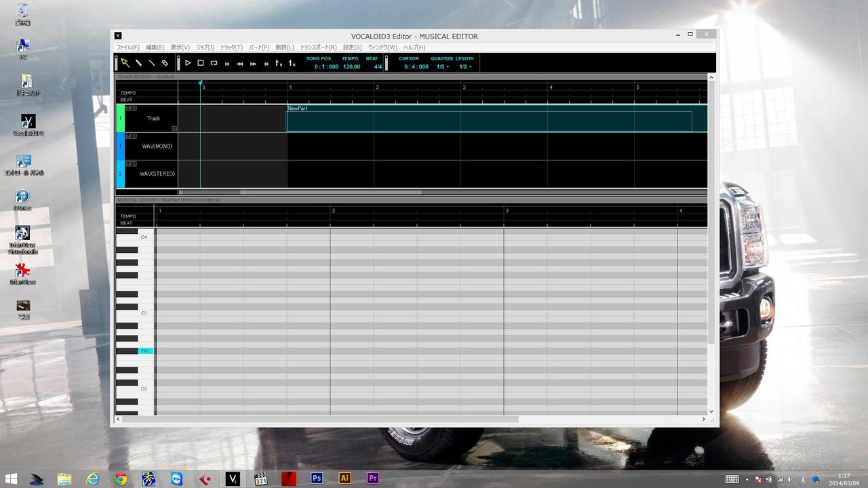Open the LENGTH 1/8 dropdown
Image resolution: width=868 pixels, height=488 pixels.
point(465,66)
